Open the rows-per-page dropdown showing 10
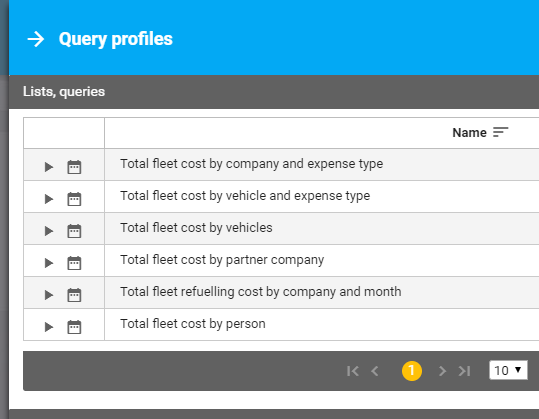 (508, 370)
